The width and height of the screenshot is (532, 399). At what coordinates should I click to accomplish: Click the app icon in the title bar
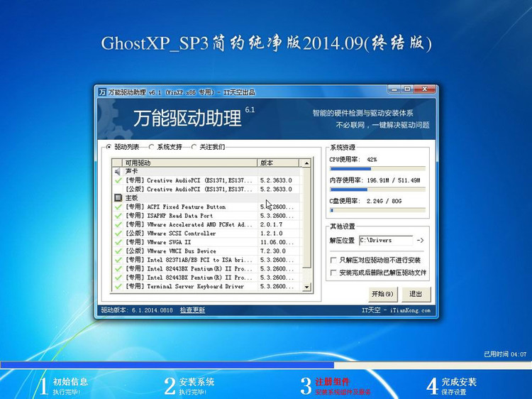pyautogui.click(x=102, y=92)
